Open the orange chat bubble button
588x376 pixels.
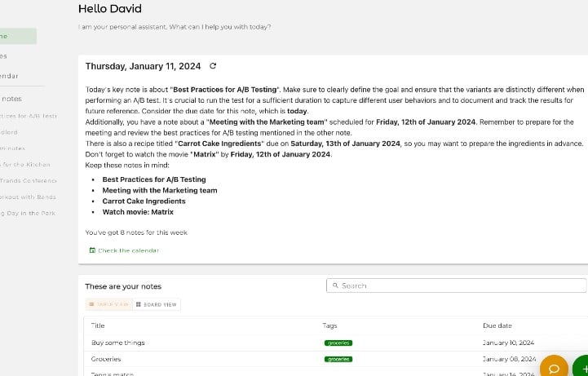(x=554, y=368)
